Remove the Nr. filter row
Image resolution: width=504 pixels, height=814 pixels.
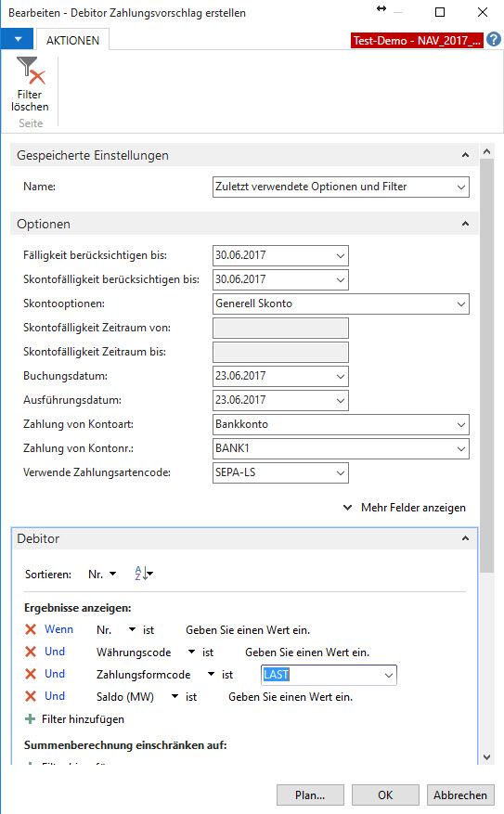(31, 629)
